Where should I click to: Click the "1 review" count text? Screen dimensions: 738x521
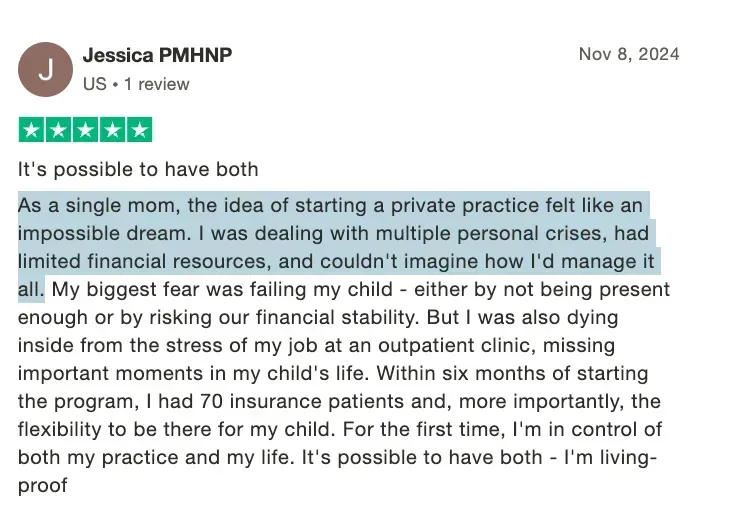tap(151, 84)
